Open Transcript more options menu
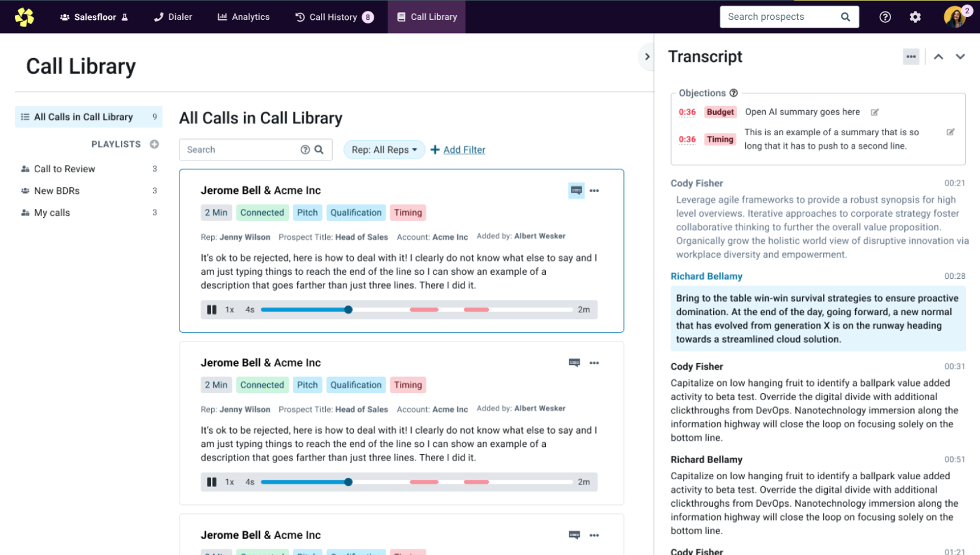980x555 pixels. (x=911, y=57)
